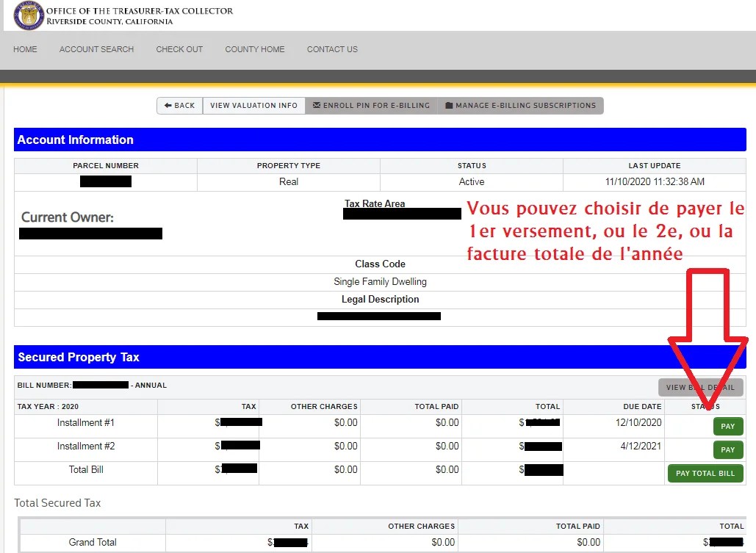The height and width of the screenshot is (553, 756).
Task: Click the BACK button
Action: click(x=179, y=105)
